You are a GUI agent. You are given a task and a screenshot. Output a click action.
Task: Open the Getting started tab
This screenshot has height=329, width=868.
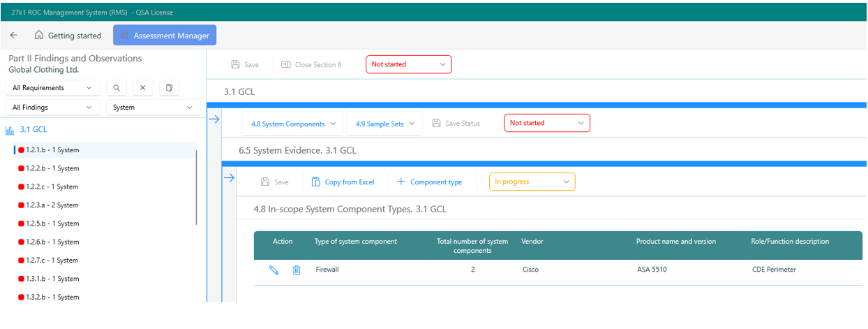tap(68, 35)
